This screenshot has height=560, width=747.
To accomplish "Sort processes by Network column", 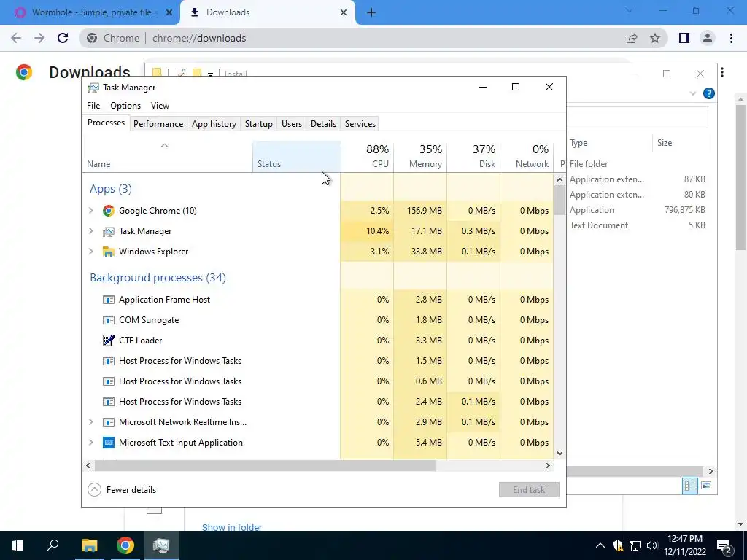I will click(527, 156).
